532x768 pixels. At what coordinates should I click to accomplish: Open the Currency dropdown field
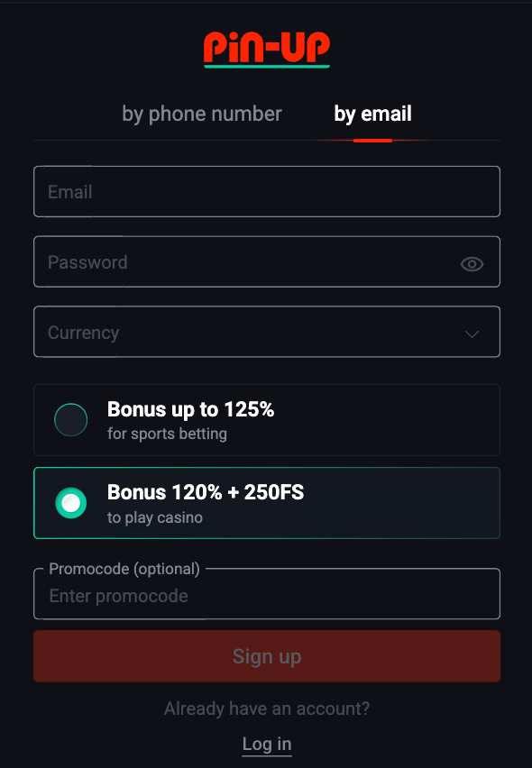tap(267, 332)
